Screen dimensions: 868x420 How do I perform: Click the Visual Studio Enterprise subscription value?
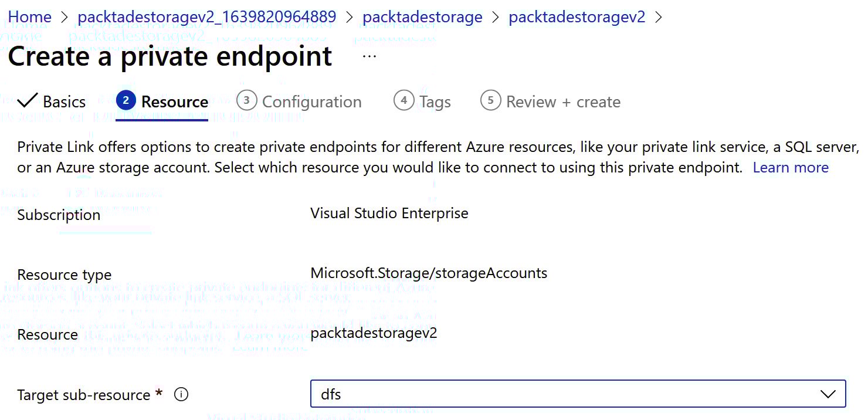389,213
